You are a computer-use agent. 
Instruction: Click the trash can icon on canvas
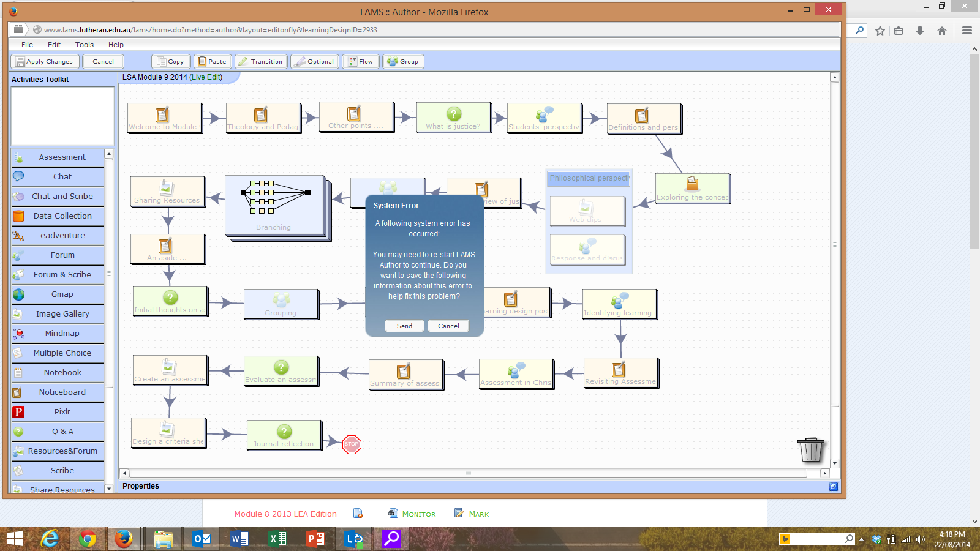click(x=811, y=449)
